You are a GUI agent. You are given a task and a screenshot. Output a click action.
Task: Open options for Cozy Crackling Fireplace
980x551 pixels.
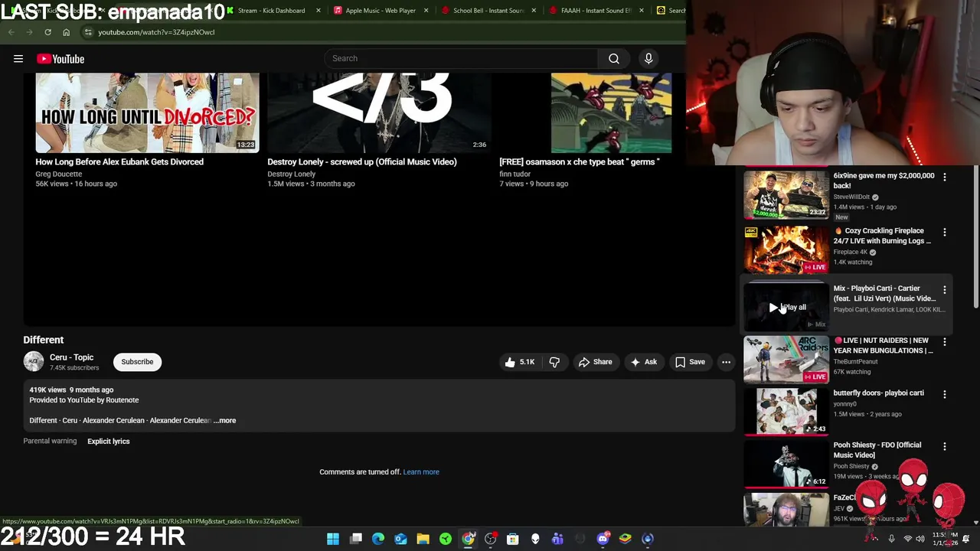pyautogui.click(x=944, y=232)
